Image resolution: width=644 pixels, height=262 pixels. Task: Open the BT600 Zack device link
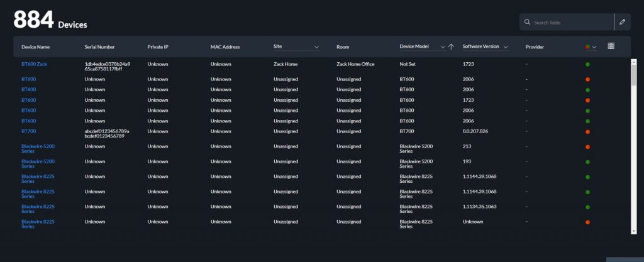34,64
